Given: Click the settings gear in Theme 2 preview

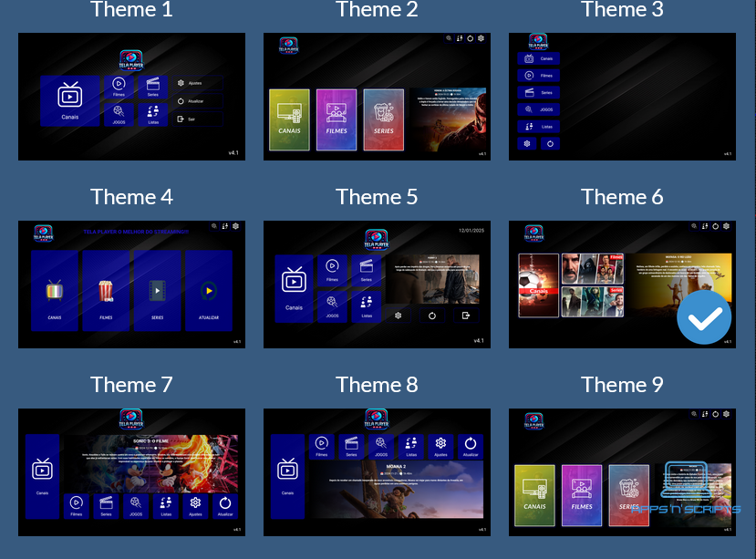Looking at the screenshot, I should pos(482,38).
